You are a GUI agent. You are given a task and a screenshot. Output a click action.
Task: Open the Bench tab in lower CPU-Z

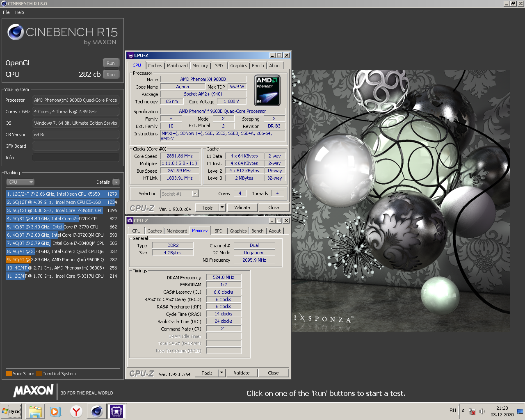(x=258, y=231)
